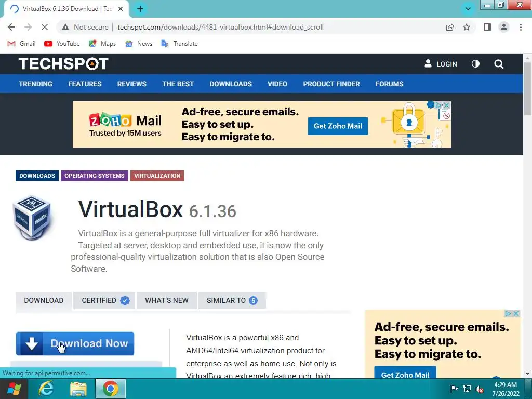Click the Not secure warning icon
The height and width of the screenshot is (399, 532).
click(65, 27)
